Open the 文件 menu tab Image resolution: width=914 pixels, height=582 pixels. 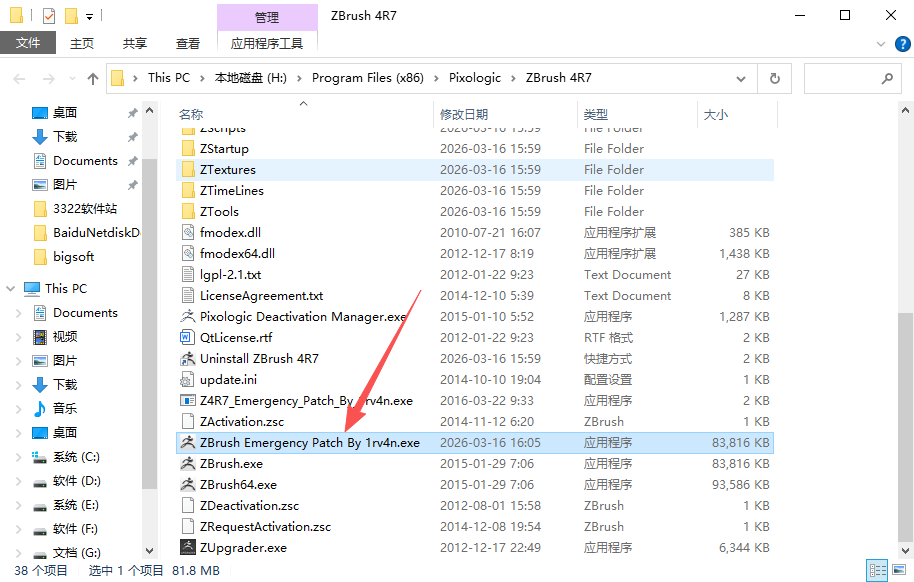28,43
